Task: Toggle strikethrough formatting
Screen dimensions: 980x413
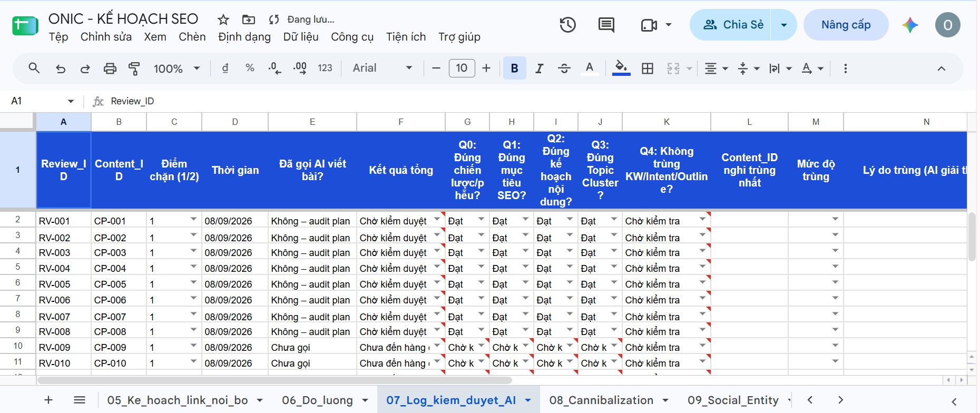Action: (564, 68)
